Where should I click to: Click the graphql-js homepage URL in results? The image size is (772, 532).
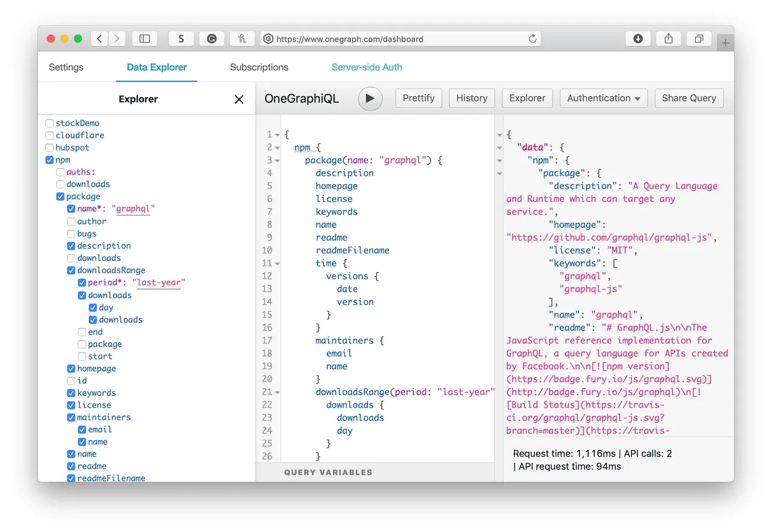point(609,238)
